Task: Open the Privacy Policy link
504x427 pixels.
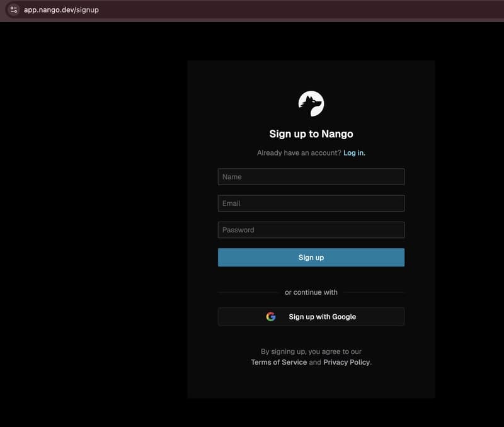Action: [x=346, y=362]
